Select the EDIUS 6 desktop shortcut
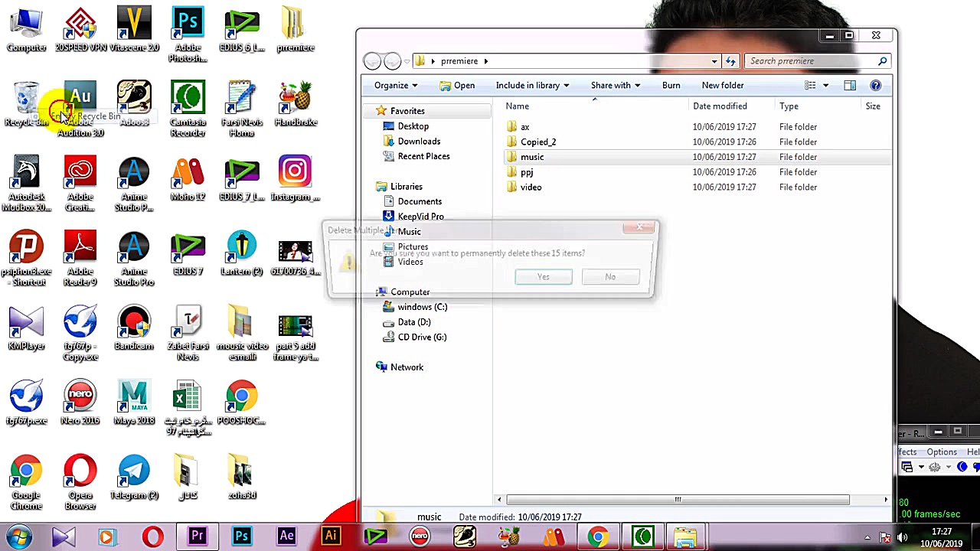The width and height of the screenshot is (980, 551). click(242, 31)
